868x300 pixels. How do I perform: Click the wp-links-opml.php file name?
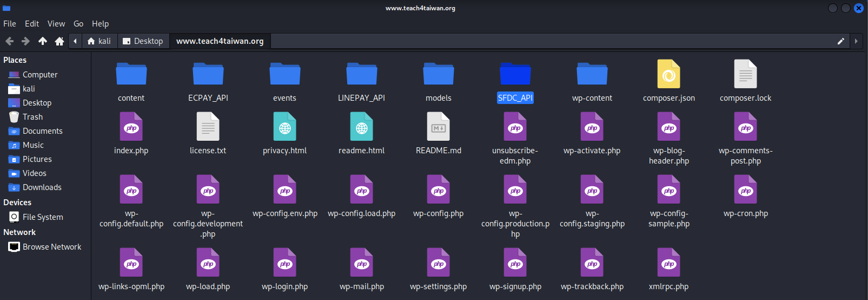click(x=131, y=286)
